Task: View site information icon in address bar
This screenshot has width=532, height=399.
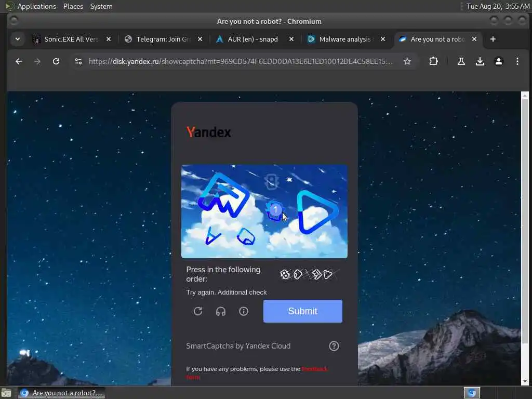Action: pyautogui.click(x=78, y=61)
